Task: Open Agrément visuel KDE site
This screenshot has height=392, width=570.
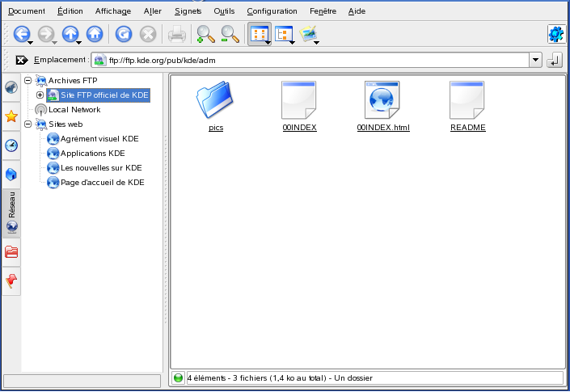Action: tap(99, 138)
